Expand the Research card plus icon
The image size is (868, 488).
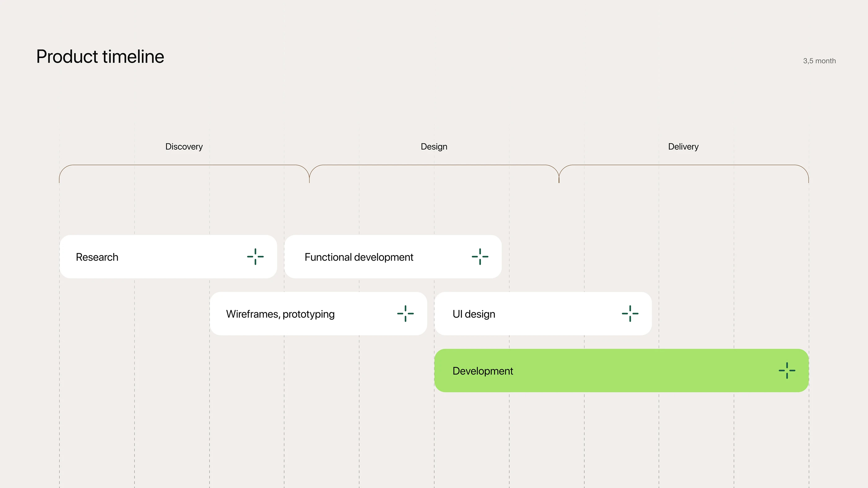coord(255,257)
